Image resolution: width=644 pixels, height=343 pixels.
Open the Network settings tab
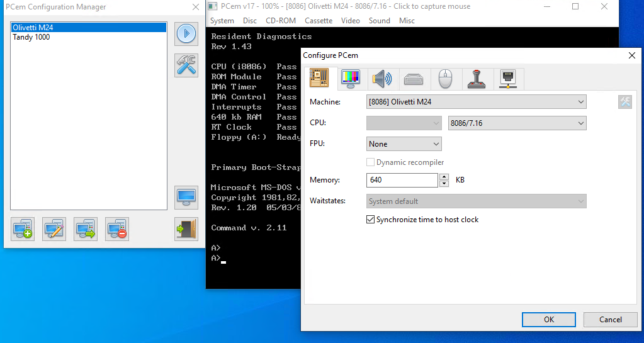pyautogui.click(x=508, y=79)
